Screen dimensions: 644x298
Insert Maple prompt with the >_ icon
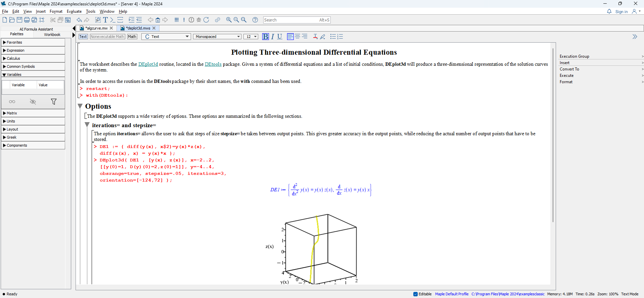(x=113, y=20)
